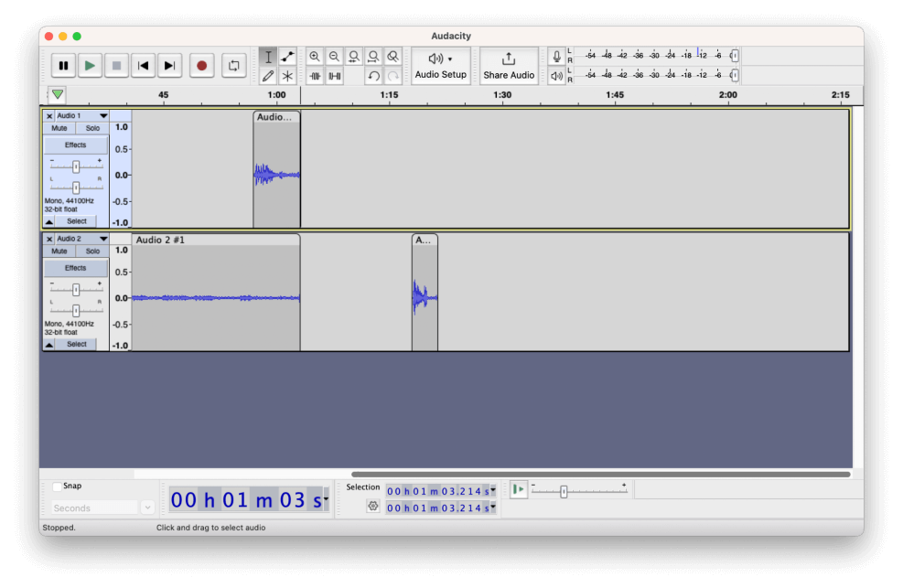Click the Play-at-Speed button
This screenshot has height=588, width=903.
[x=519, y=490]
